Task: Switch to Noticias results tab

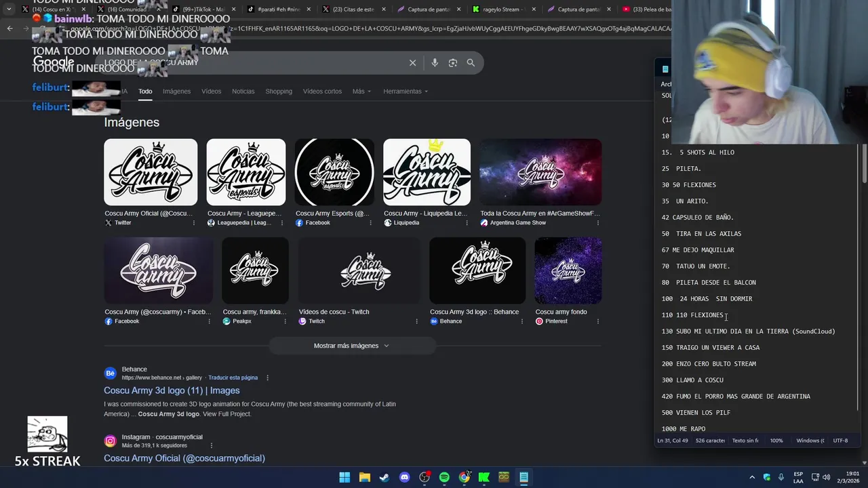Action: [243, 91]
